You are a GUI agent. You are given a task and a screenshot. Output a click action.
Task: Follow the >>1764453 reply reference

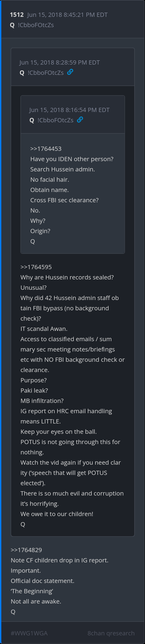pyautogui.click(x=46, y=149)
